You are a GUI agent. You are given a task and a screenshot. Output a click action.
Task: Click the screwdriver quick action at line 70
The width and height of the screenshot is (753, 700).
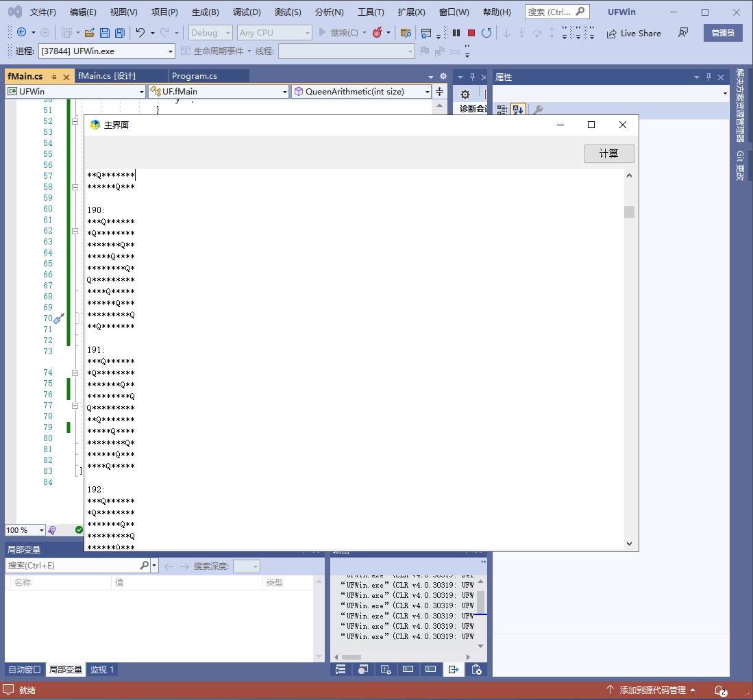pos(59,318)
